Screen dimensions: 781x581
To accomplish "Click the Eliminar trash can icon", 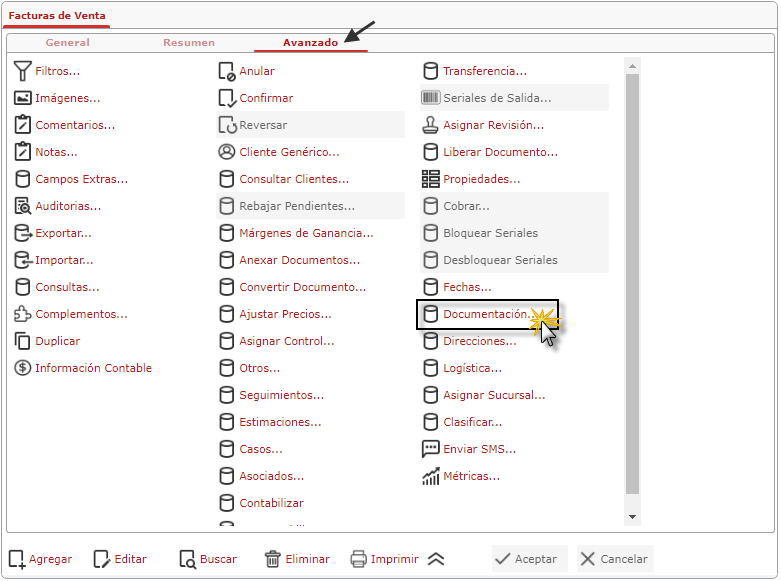I will click(272, 559).
